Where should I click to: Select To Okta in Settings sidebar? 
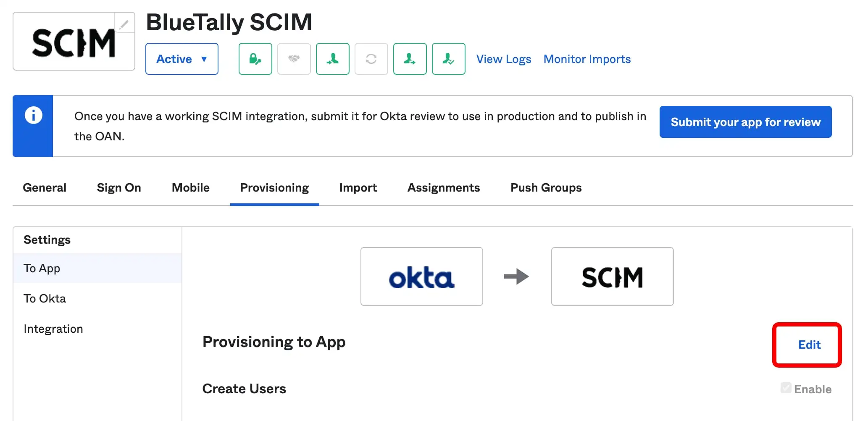coord(97,298)
